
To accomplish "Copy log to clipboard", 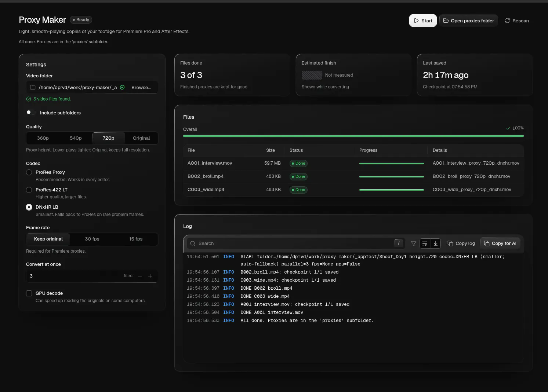I will (461, 243).
